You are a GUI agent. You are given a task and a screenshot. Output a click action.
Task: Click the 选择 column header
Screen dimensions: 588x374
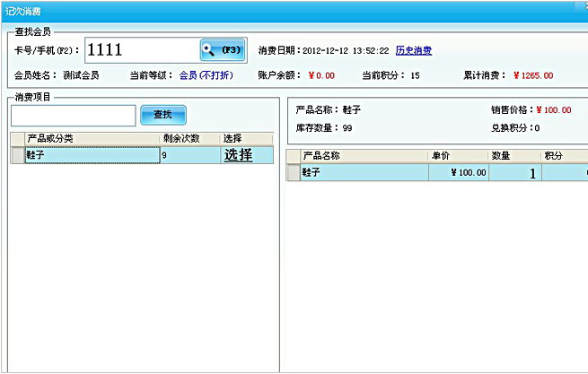click(247, 139)
